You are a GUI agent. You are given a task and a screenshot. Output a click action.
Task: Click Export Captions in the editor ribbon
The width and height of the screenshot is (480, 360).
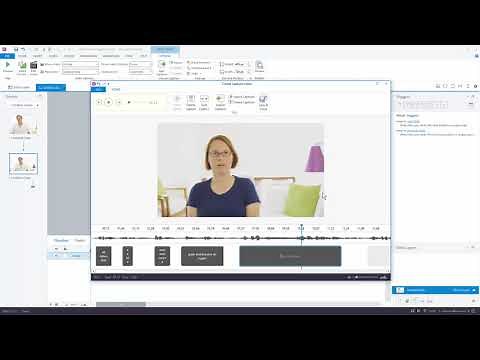[242, 97]
